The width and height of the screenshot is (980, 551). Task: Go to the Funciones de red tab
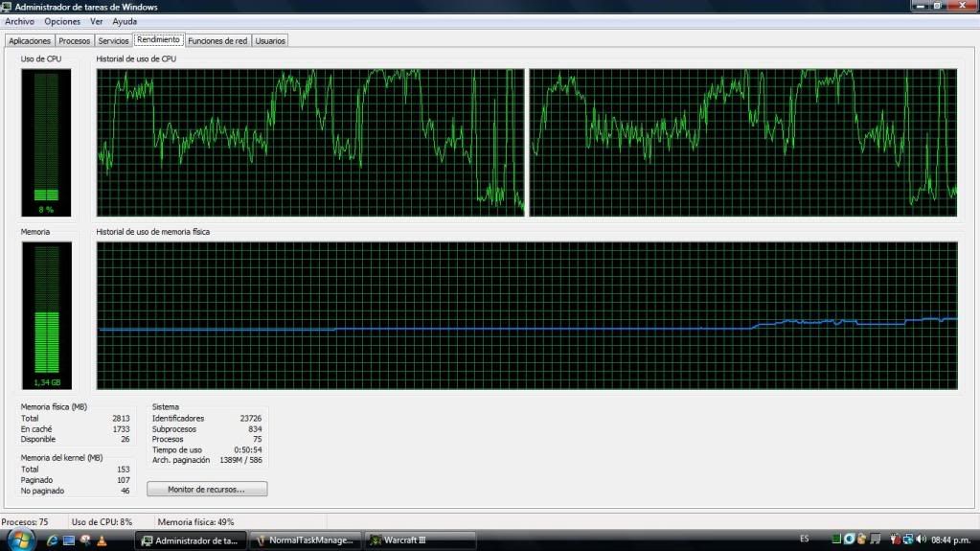click(217, 41)
